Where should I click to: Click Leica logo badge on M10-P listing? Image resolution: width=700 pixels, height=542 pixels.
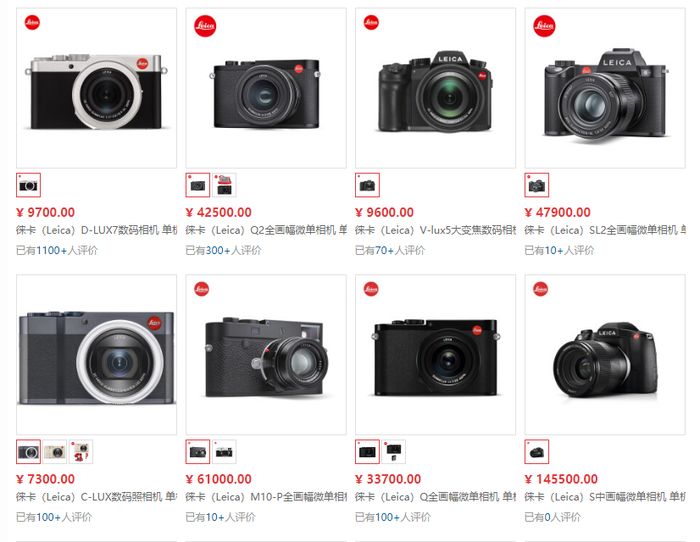201,289
